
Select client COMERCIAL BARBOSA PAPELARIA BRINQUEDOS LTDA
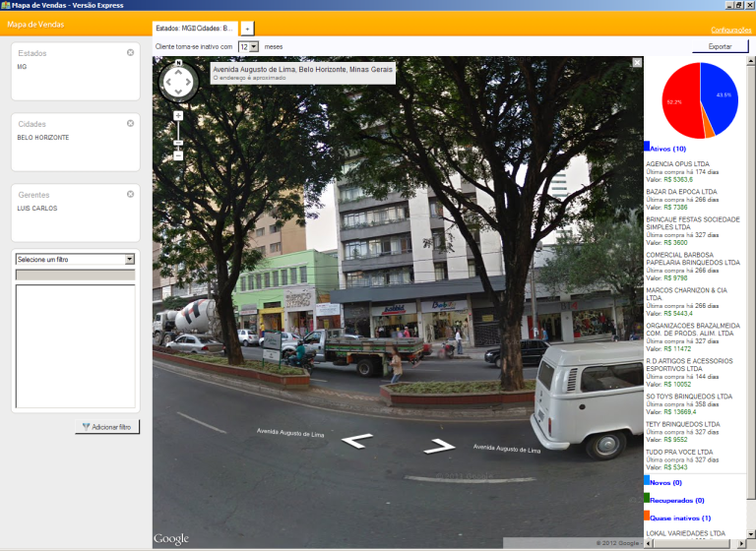click(x=693, y=259)
